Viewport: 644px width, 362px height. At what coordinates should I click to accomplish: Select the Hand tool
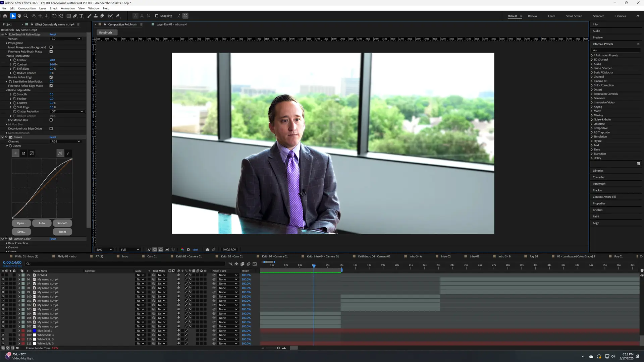pyautogui.click(x=19, y=16)
